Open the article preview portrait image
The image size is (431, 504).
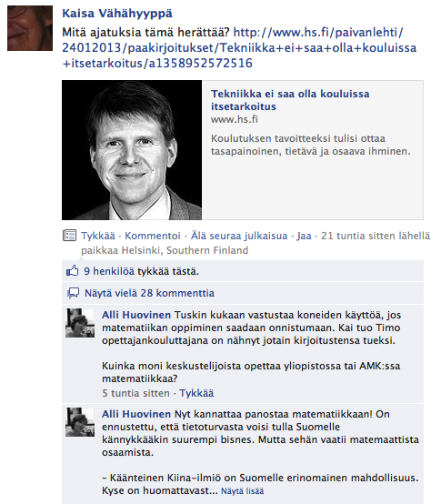pyautogui.click(x=132, y=150)
